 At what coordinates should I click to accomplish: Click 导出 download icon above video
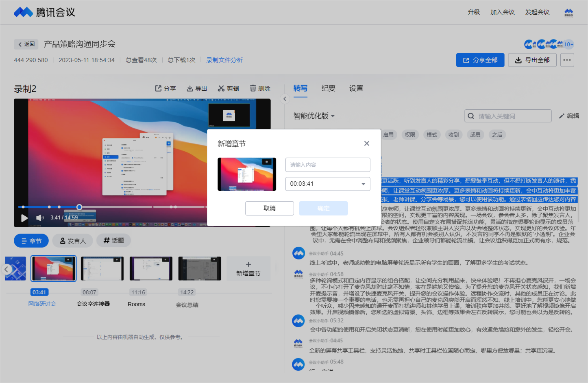click(197, 88)
